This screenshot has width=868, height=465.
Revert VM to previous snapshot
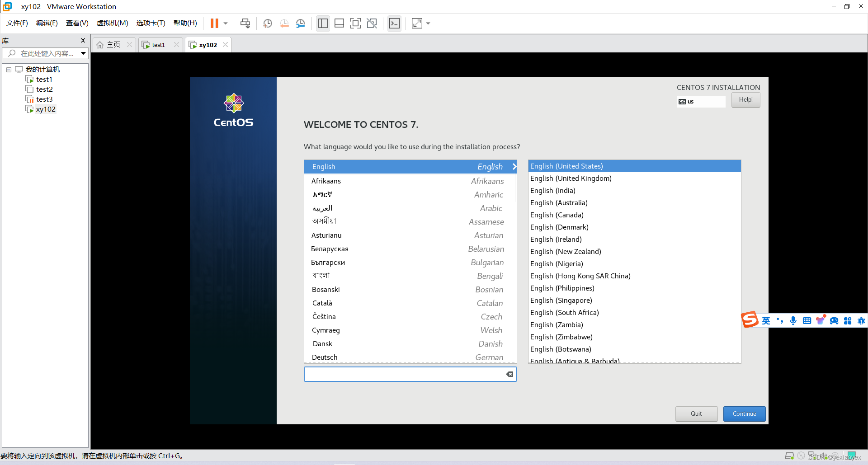(284, 23)
